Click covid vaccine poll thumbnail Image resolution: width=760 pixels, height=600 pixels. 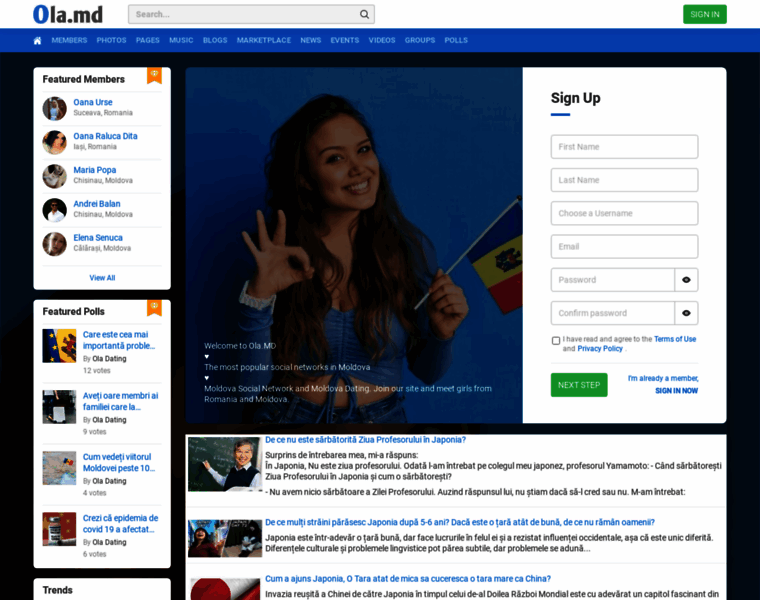coord(59,529)
